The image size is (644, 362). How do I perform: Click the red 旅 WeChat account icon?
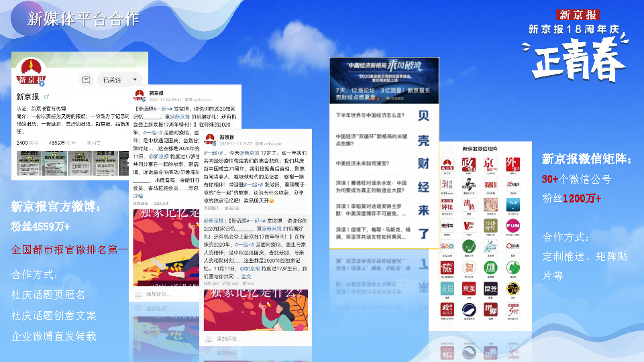click(x=447, y=267)
